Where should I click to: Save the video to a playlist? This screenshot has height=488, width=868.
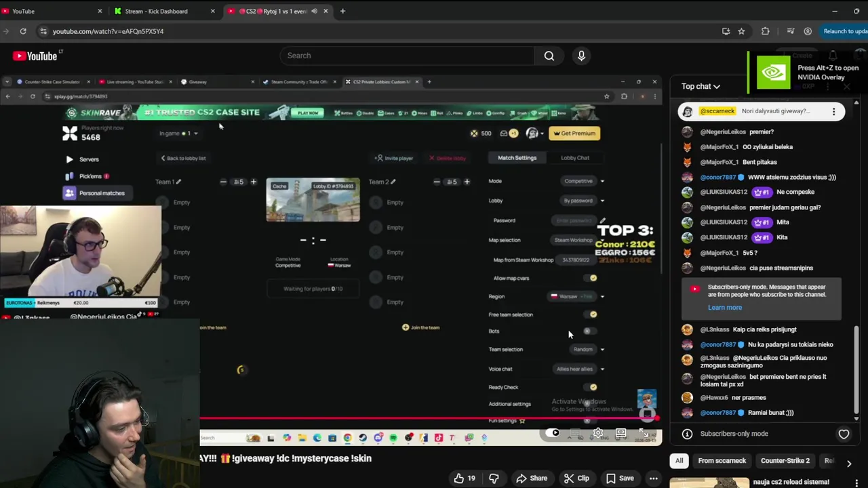(618, 479)
